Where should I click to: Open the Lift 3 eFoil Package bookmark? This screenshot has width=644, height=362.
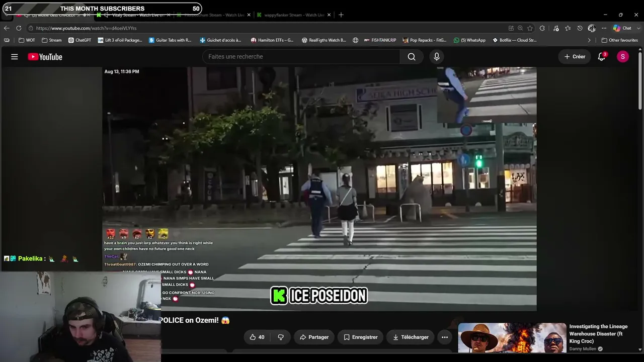pos(120,40)
